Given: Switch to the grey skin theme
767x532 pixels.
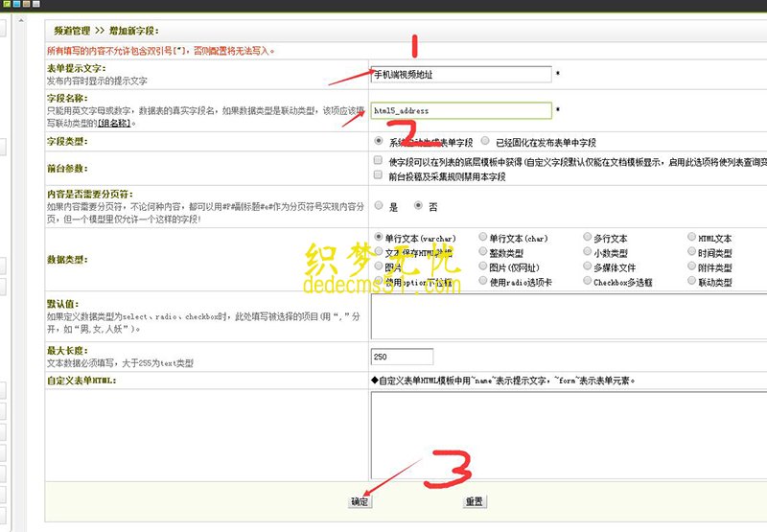Looking at the screenshot, I should click(x=35, y=4).
